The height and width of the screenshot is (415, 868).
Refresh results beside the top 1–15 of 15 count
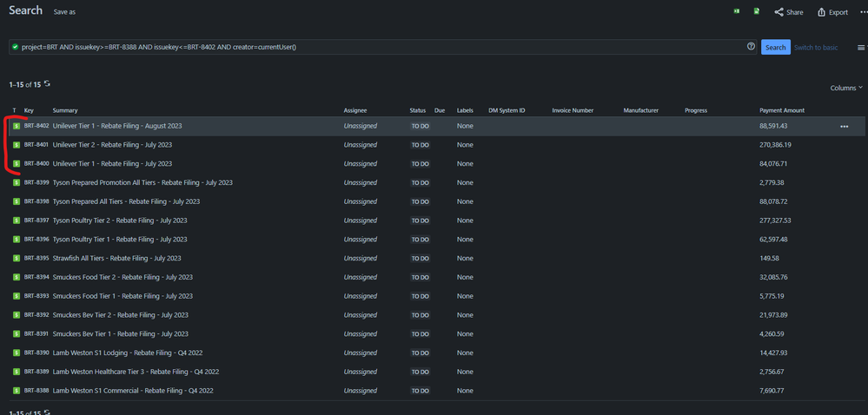coord(47,83)
